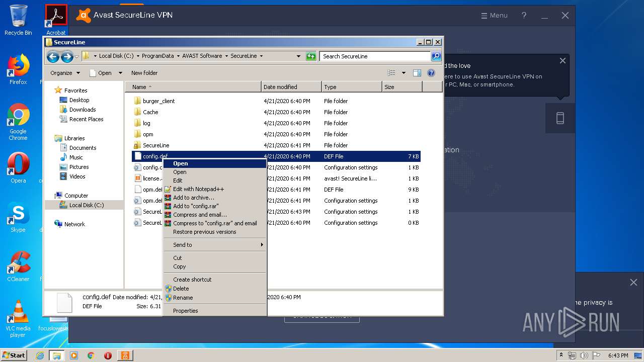Open Skype desktop shortcut
The width and height of the screenshot is (644, 362).
point(18,217)
